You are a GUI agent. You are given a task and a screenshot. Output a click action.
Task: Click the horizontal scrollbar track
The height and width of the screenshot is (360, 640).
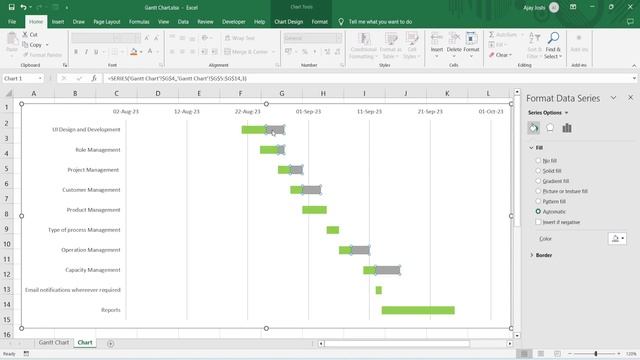(x=397, y=344)
